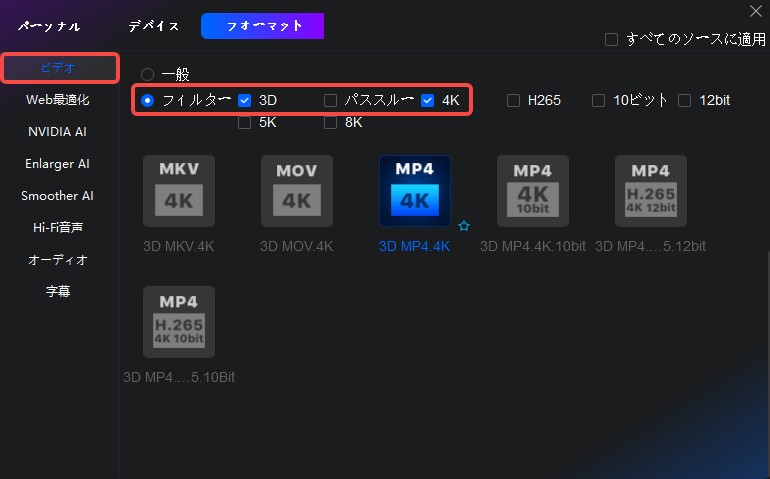Select the MP4 H.265 4K 10bit icon
Viewport: 770px width, 479px height.
tap(179, 322)
